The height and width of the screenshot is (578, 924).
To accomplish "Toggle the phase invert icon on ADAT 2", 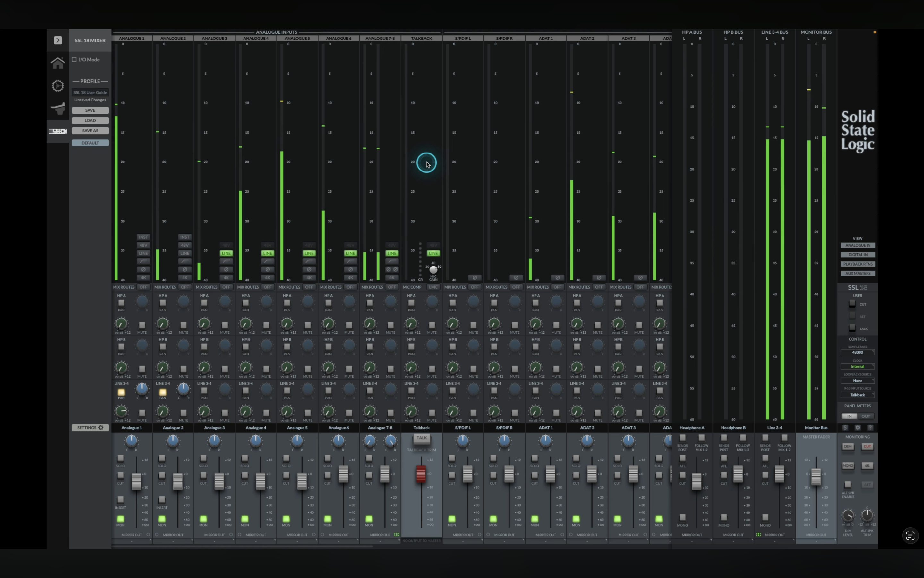I will pos(599,277).
